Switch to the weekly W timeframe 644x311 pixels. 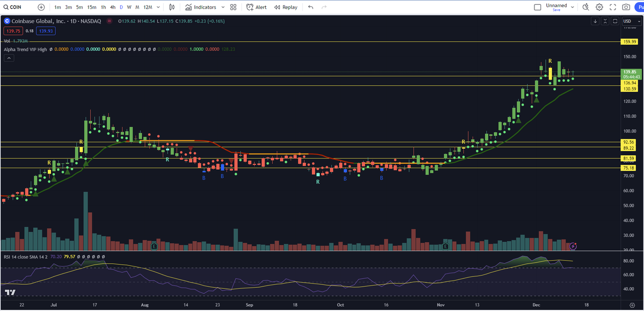129,8
